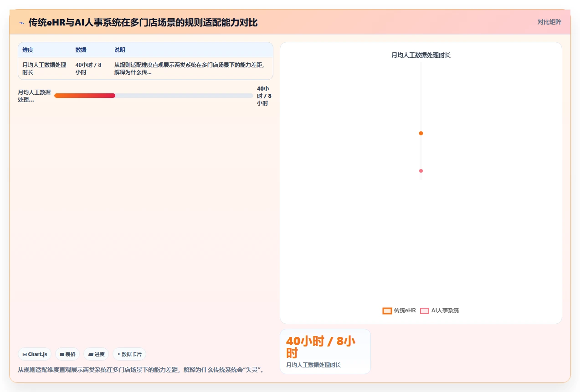The width and height of the screenshot is (580, 392).
Task: Click the 维度 column header
Action: pos(28,50)
